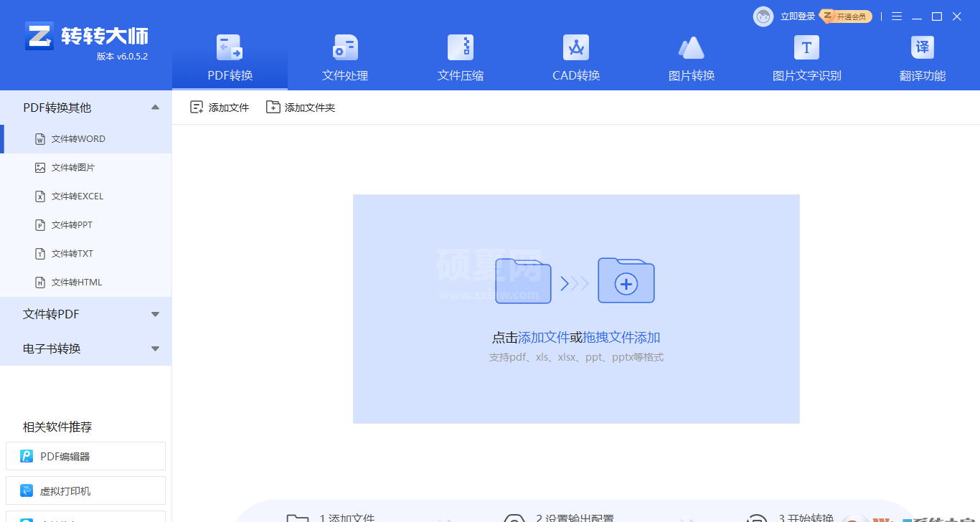Click the 添加文件 toolbar button
This screenshot has height=522, width=980.
click(x=220, y=108)
